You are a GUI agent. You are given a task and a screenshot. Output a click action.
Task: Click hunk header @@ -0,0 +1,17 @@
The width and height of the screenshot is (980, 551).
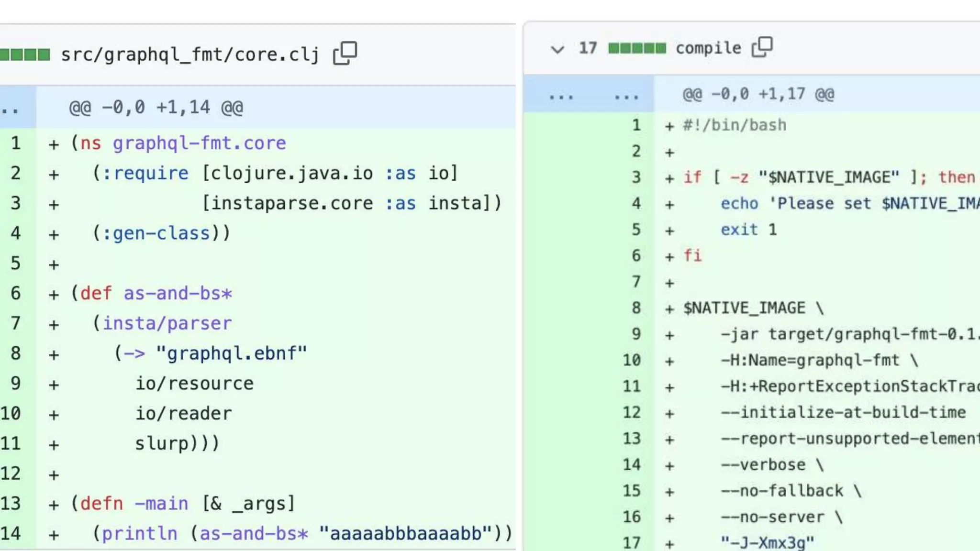pos(758,94)
